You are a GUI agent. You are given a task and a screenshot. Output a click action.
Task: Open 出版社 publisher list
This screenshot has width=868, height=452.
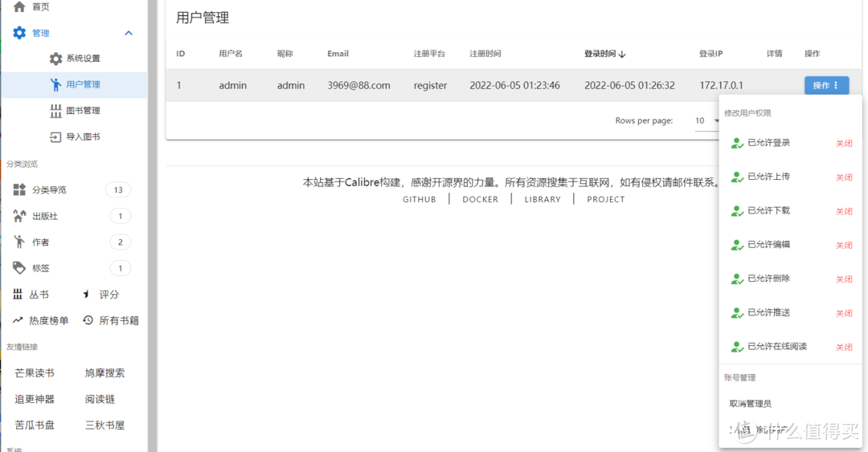(45, 216)
